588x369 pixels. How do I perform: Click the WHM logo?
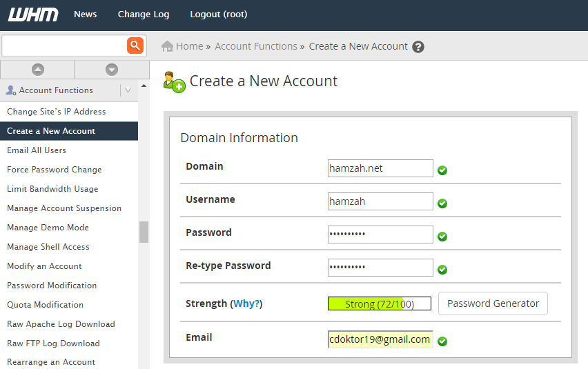coord(33,14)
